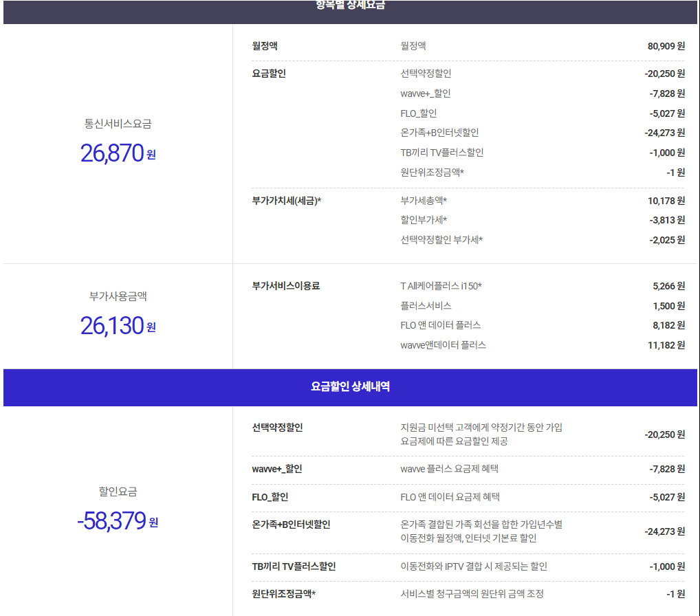Viewport: 700px width, 616px height.
Task: Select the 통신서비스요금 total 26,870원
Action: tap(118, 153)
